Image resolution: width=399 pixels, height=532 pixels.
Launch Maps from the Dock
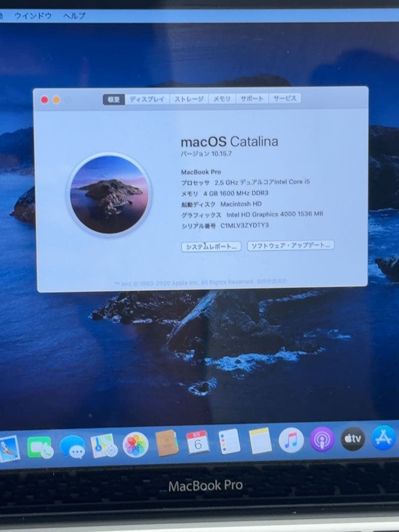tap(104, 443)
